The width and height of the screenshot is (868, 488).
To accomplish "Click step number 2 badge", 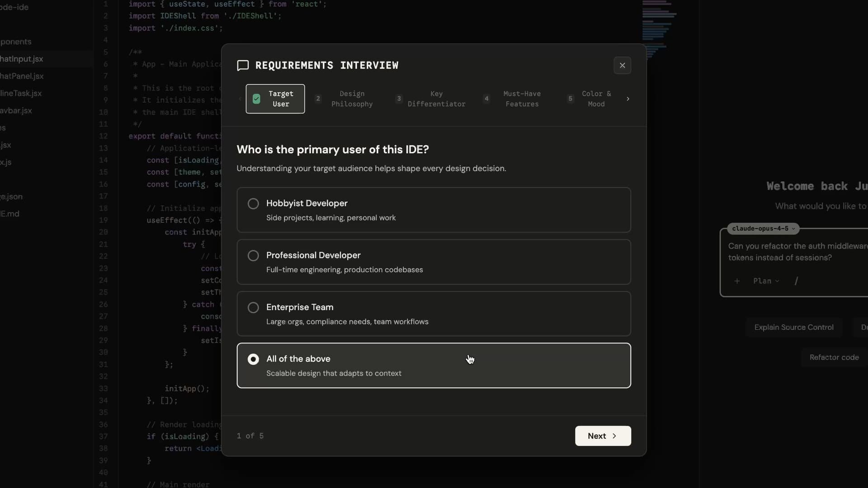I will (x=318, y=99).
